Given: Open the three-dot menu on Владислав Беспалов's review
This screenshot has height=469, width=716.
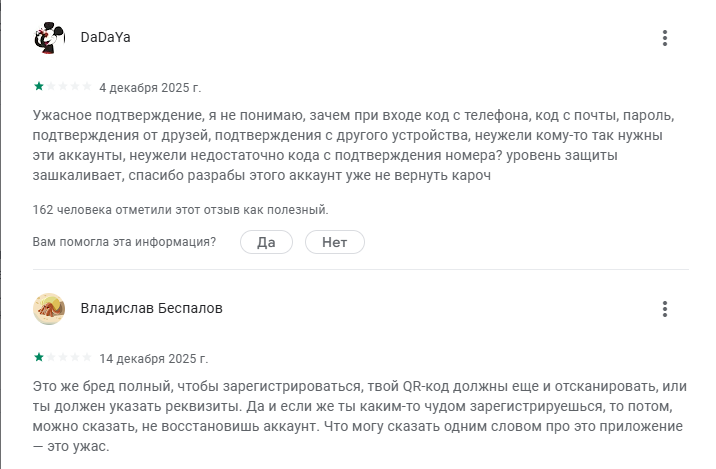Looking at the screenshot, I should coord(665,309).
